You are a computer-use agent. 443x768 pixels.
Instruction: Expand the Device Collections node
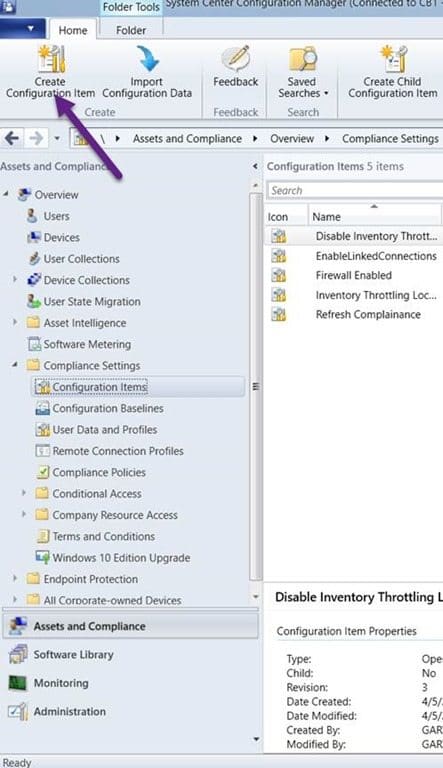pyautogui.click(x=15, y=280)
